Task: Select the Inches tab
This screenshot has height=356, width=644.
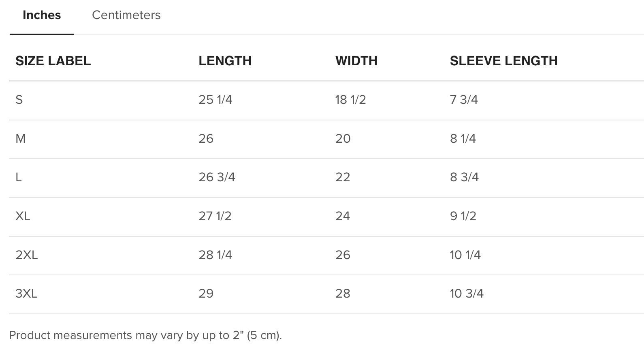Action: coord(42,15)
